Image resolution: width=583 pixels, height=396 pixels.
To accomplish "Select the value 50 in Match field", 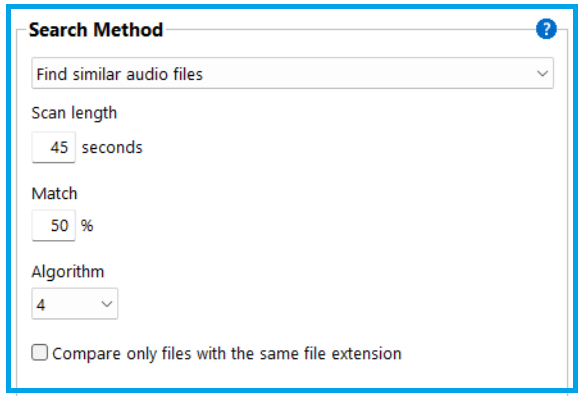I will pyautogui.click(x=59, y=226).
